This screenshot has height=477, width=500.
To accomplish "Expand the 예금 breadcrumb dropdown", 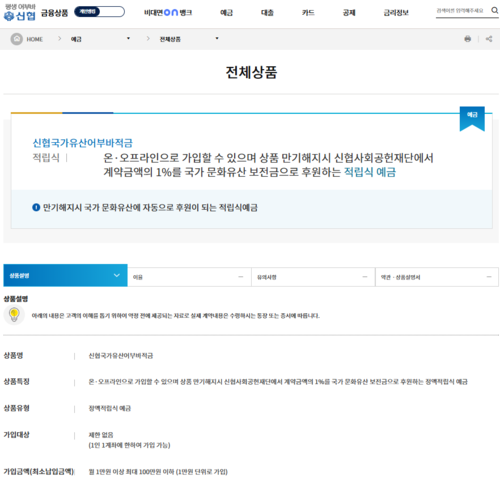I will pyautogui.click(x=100, y=39).
